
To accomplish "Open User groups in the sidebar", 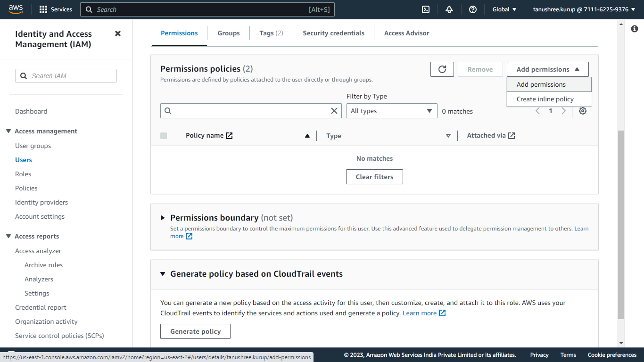I will click(33, 146).
